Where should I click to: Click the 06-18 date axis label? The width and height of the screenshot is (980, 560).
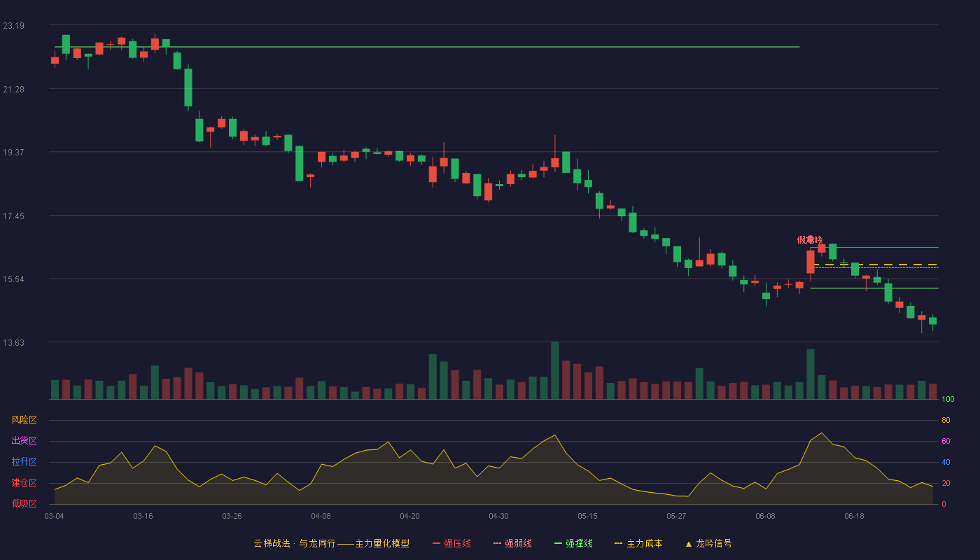tap(854, 516)
